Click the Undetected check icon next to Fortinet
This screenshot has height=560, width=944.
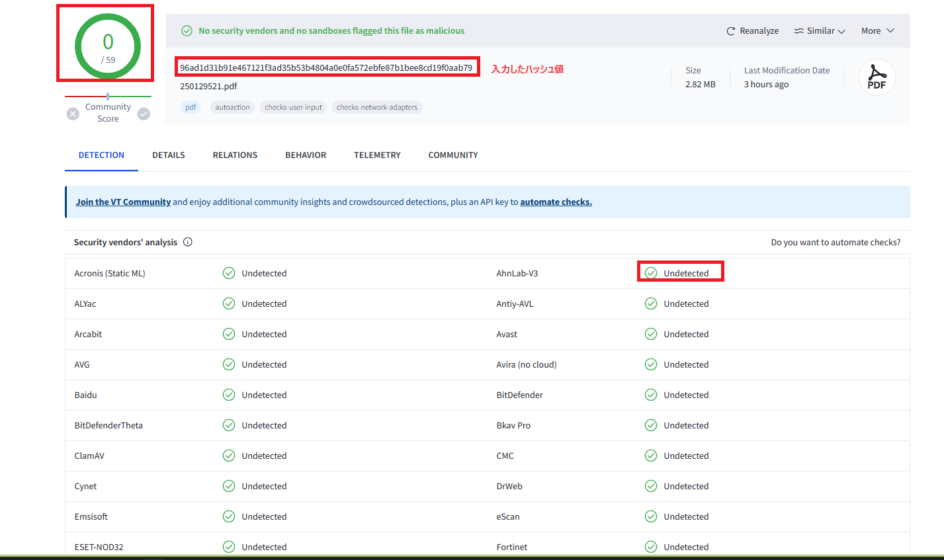(x=651, y=547)
